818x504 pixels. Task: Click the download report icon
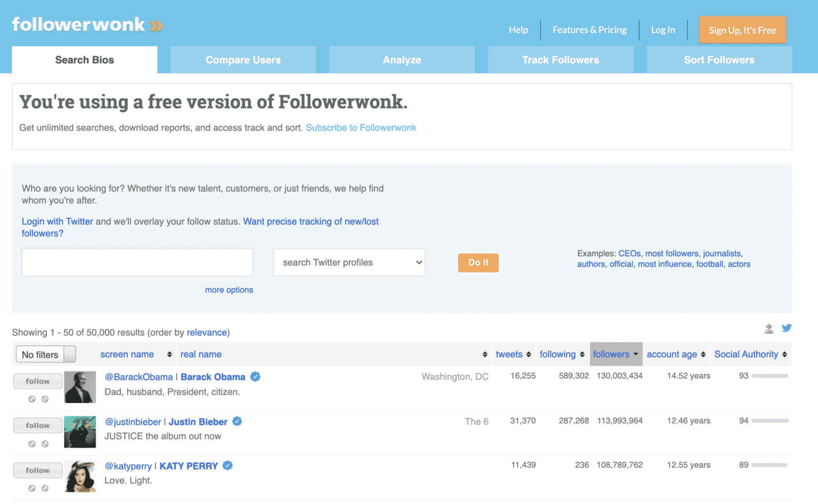click(x=769, y=328)
